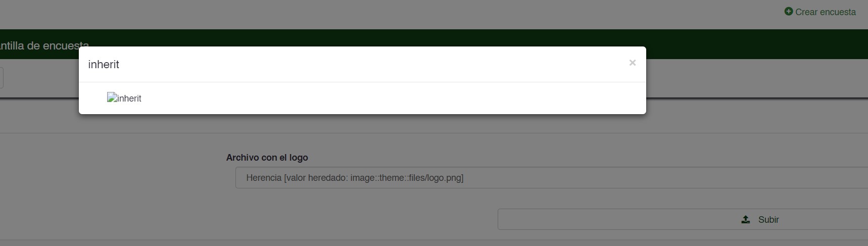This screenshot has width=868, height=246.
Task: Click the empty white space in dialog header
Action: click(374, 64)
